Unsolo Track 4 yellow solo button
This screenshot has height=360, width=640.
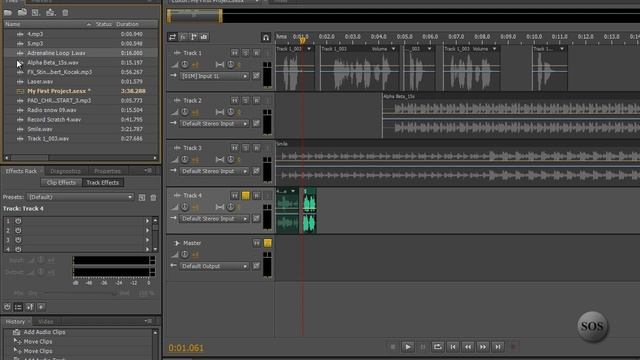(x=245, y=196)
